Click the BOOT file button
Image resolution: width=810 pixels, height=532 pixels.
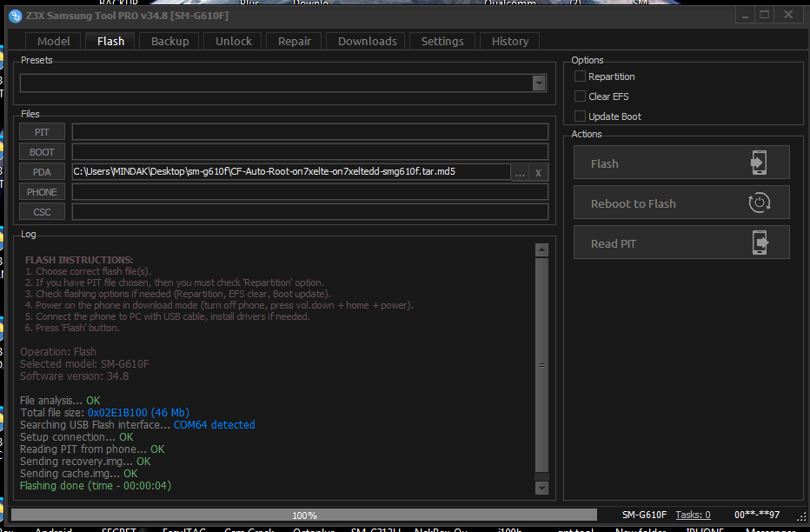coord(42,152)
